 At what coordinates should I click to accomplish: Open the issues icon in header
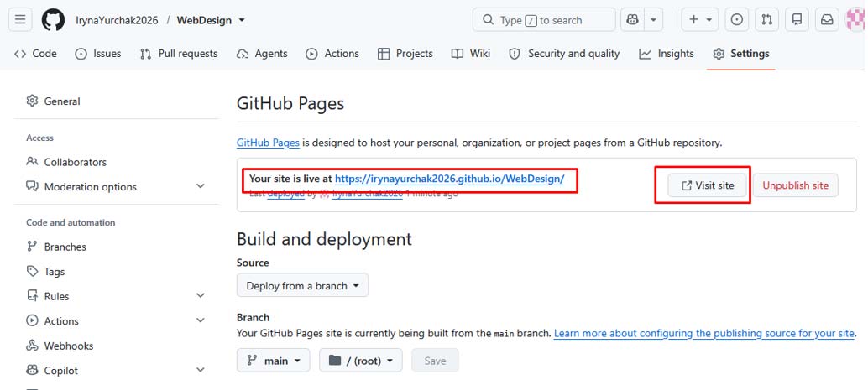tap(737, 20)
